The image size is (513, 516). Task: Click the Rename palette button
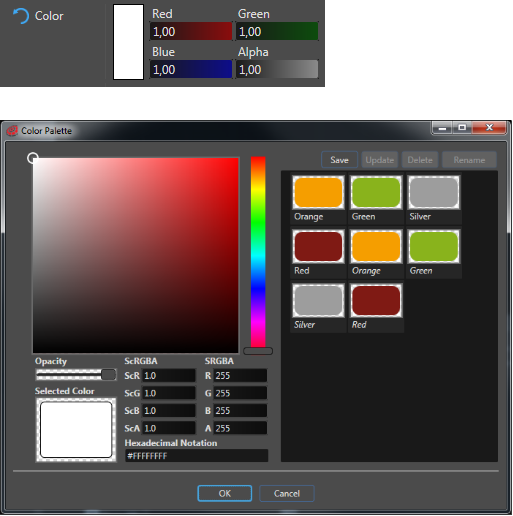[x=469, y=160]
